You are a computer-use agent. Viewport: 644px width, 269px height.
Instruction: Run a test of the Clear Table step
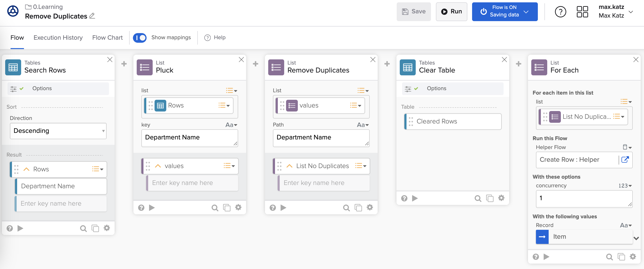[415, 198]
